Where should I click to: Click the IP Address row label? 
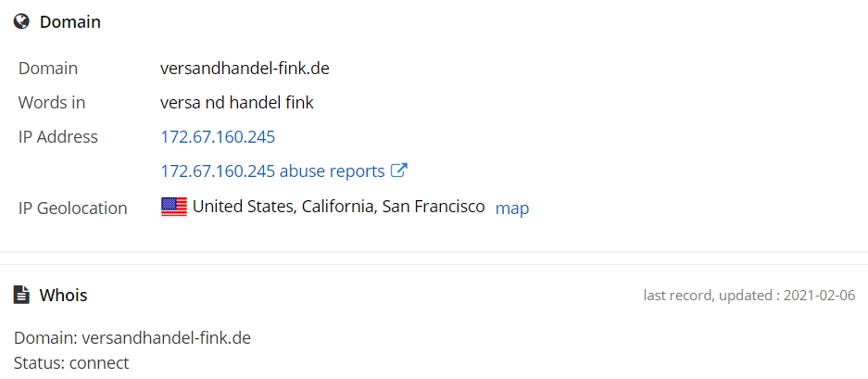[58, 137]
